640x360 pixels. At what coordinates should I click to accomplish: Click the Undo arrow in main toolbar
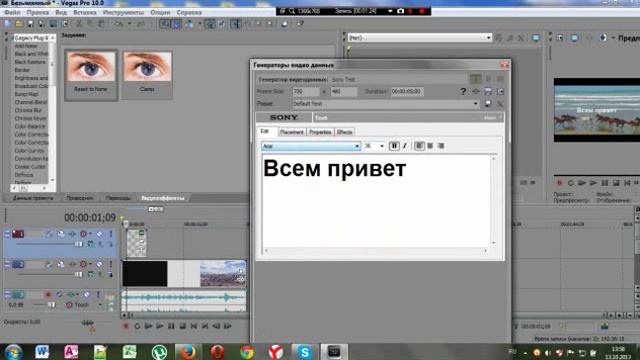119,24
